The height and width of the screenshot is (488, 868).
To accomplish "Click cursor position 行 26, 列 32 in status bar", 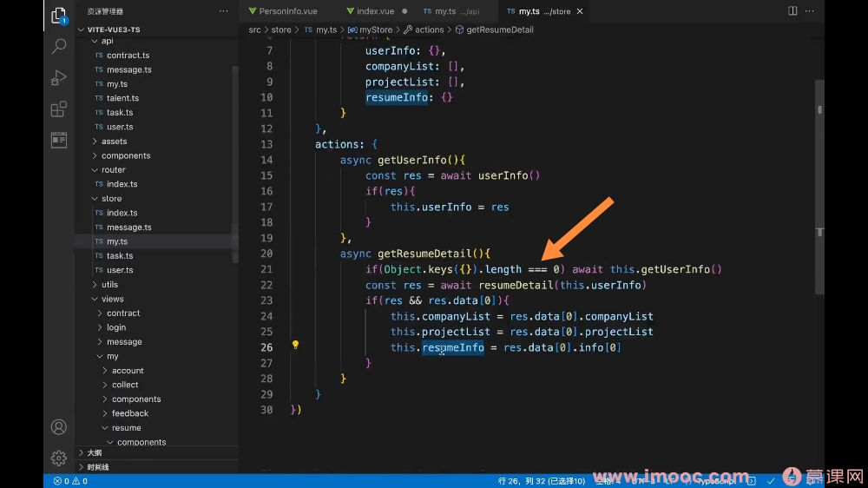I will click(542, 481).
